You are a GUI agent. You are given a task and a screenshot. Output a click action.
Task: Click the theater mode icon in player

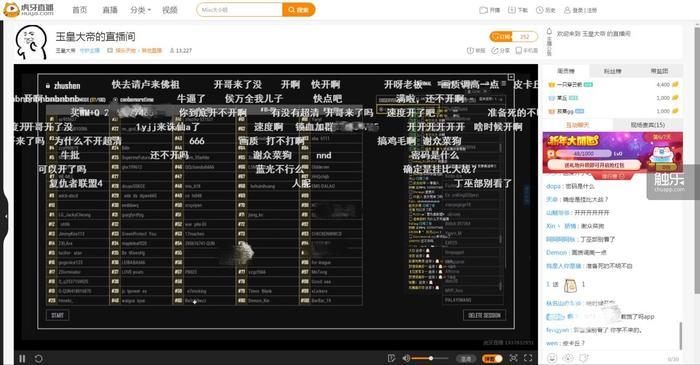[x=513, y=358]
